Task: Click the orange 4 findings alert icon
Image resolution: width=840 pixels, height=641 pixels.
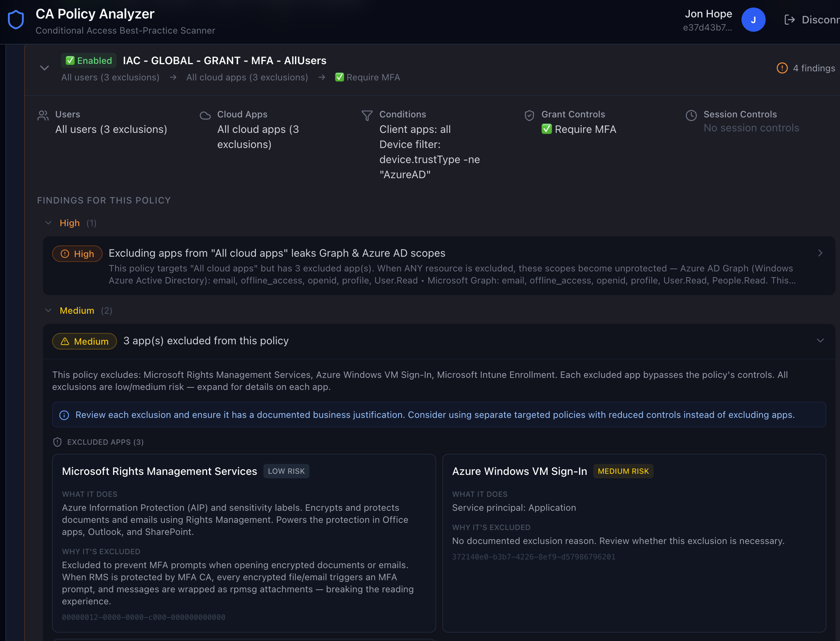Action: pos(782,68)
